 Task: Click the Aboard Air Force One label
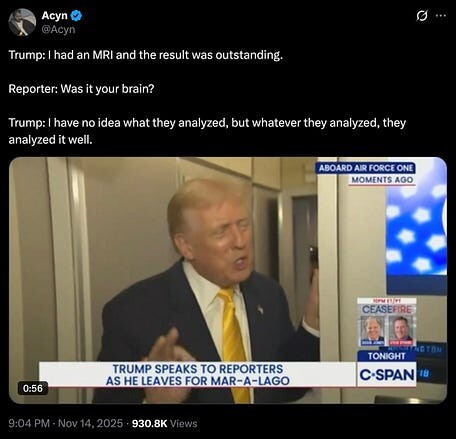click(366, 168)
